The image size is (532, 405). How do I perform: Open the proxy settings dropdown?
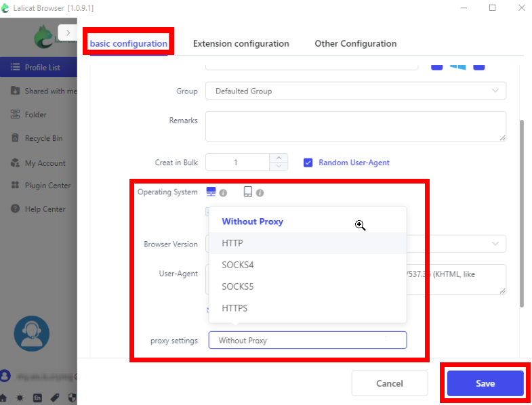coord(308,340)
